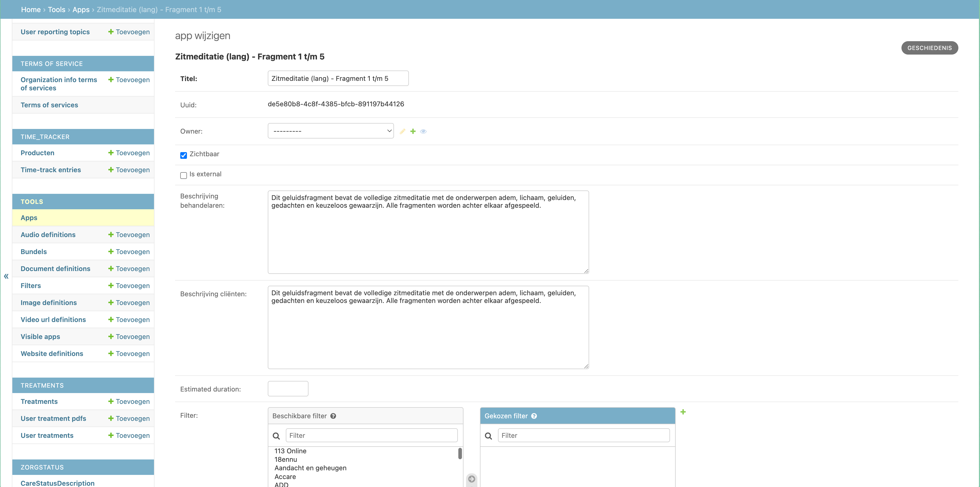Click the Estimated duration input field
The height and width of the screenshot is (487, 980).
tap(288, 389)
